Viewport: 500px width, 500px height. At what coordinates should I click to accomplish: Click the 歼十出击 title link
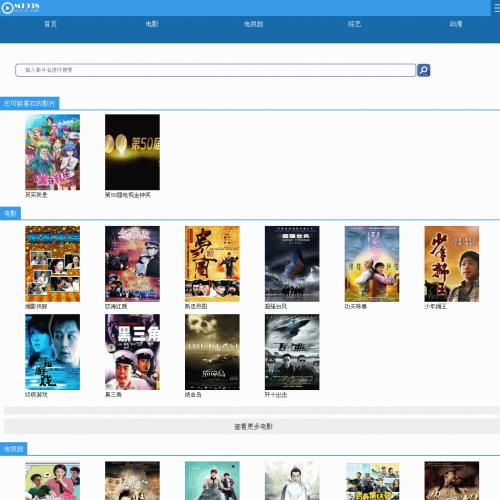pyautogui.click(x=276, y=395)
